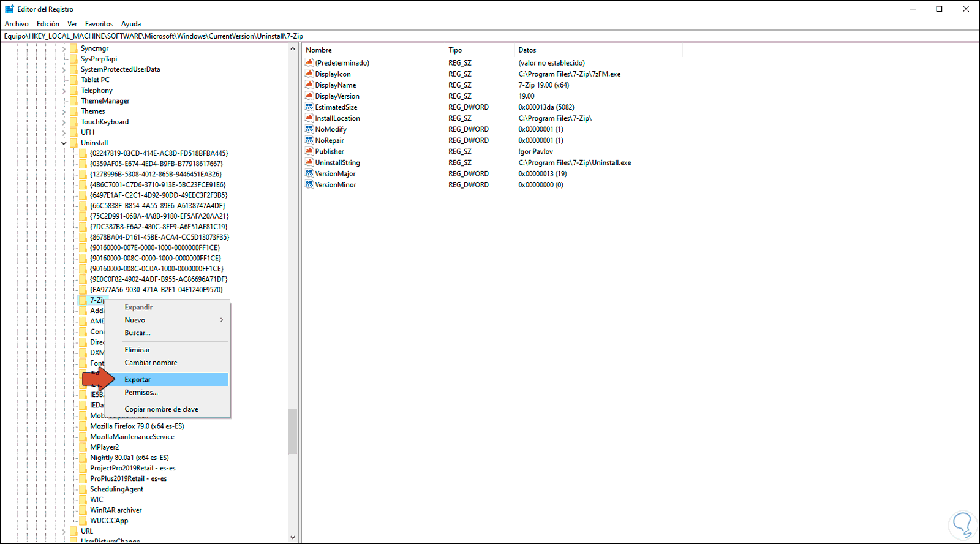
Task: Open the Favoritos menu
Action: pyautogui.click(x=99, y=24)
